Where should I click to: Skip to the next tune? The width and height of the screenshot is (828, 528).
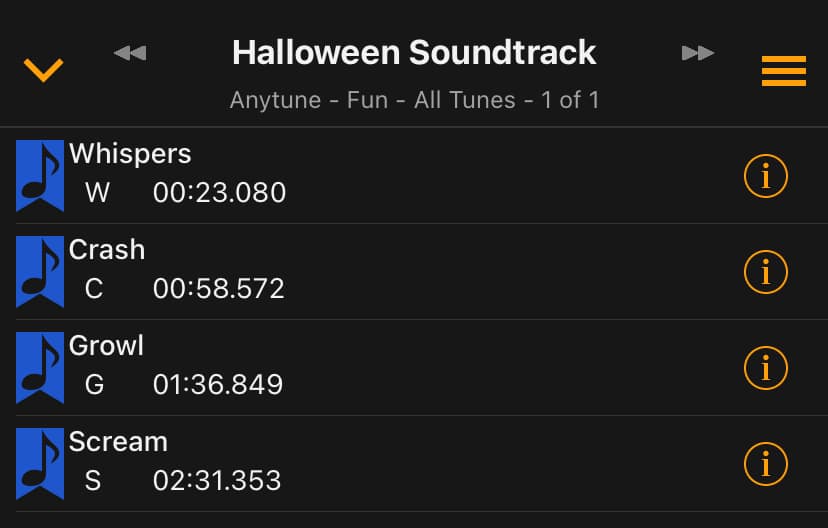tap(698, 52)
